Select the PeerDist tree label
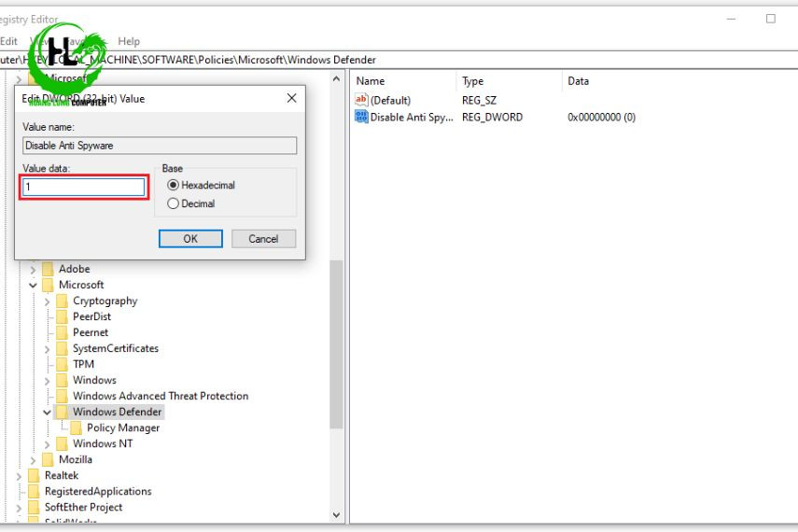This screenshot has height=532, width=798. pos(91,316)
